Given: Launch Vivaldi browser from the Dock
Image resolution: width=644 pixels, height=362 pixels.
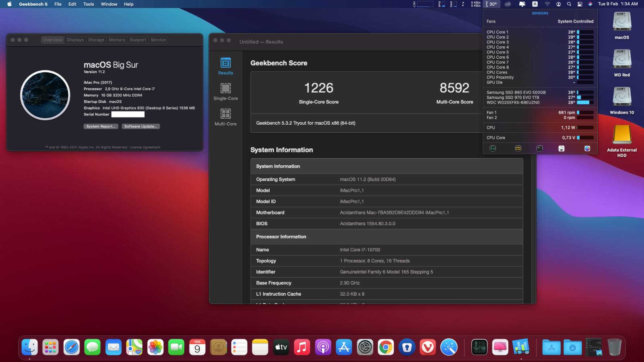Looking at the screenshot, I should (427, 347).
